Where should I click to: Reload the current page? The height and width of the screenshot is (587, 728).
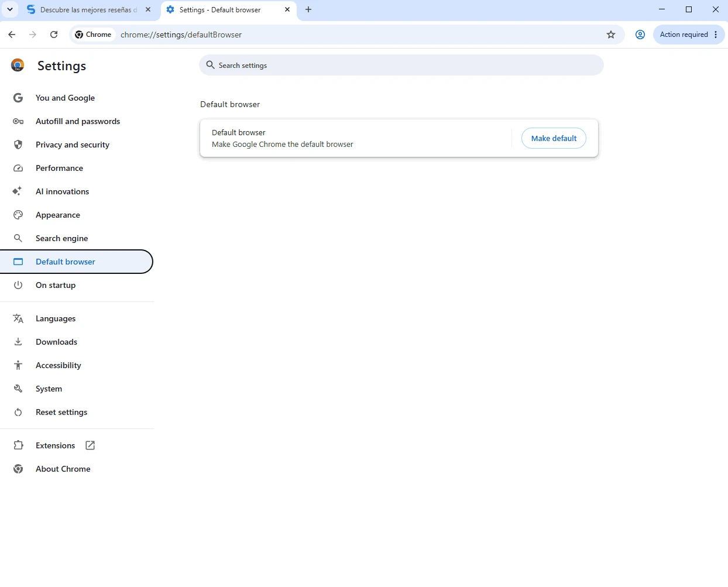point(54,35)
